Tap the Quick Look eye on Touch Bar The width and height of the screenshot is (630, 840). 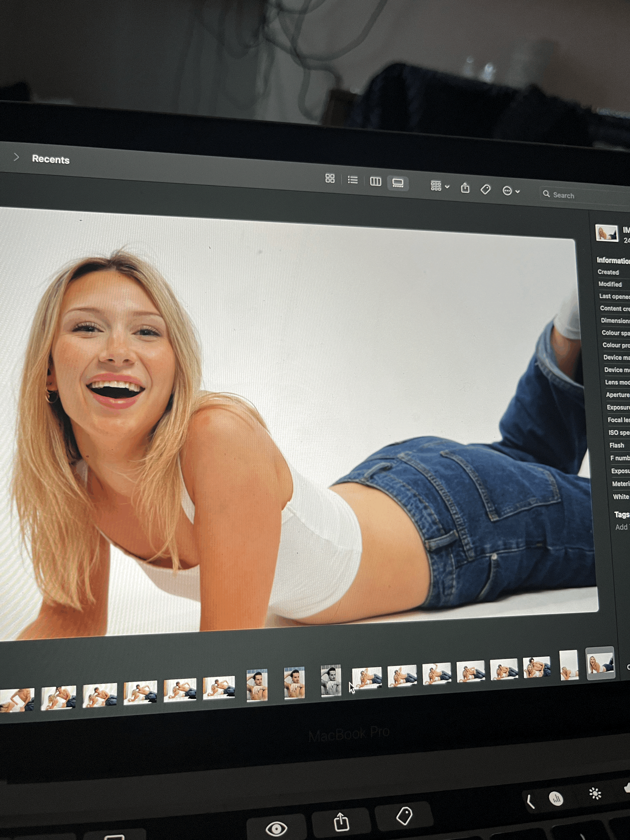pyautogui.click(x=276, y=828)
